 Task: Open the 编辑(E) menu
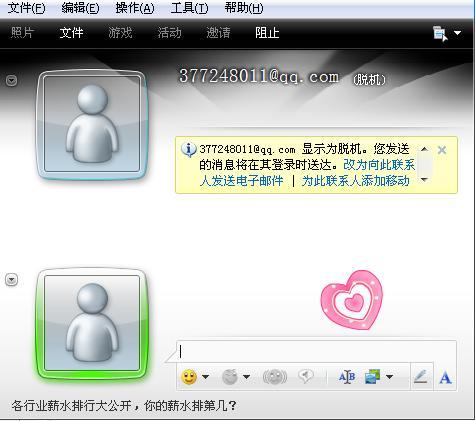coord(80,8)
